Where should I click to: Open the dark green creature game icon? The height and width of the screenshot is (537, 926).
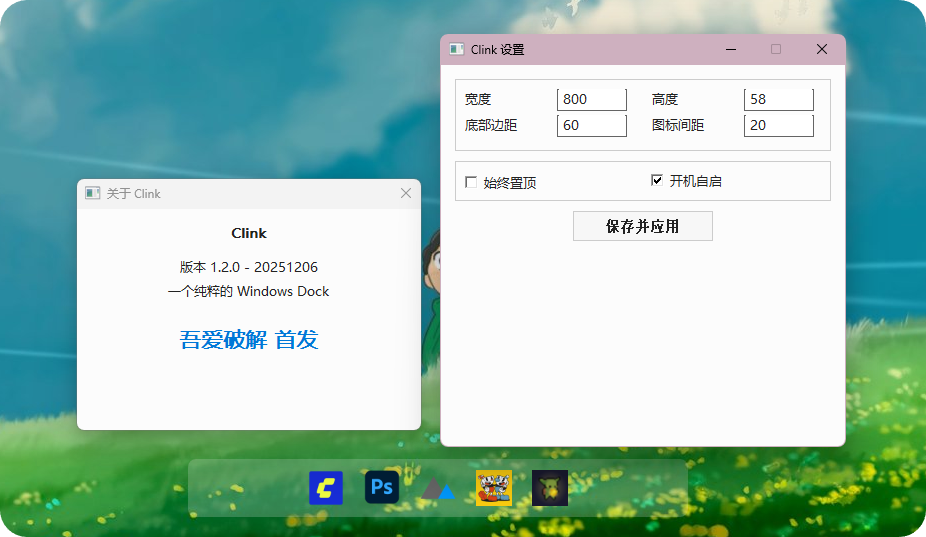click(x=550, y=488)
